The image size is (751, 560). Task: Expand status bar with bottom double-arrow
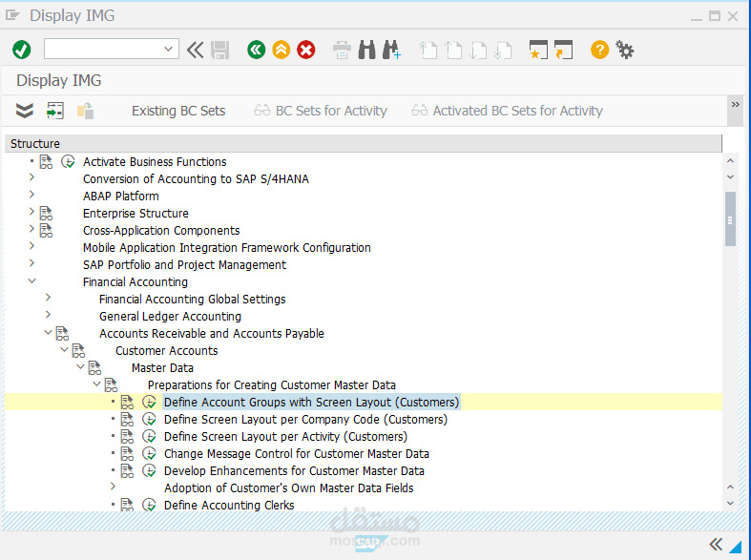click(x=716, y=544)
